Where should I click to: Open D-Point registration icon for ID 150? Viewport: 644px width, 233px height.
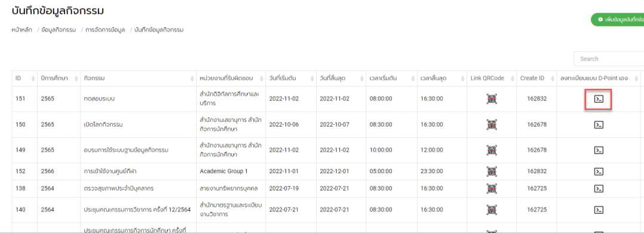tap(599, 124)
